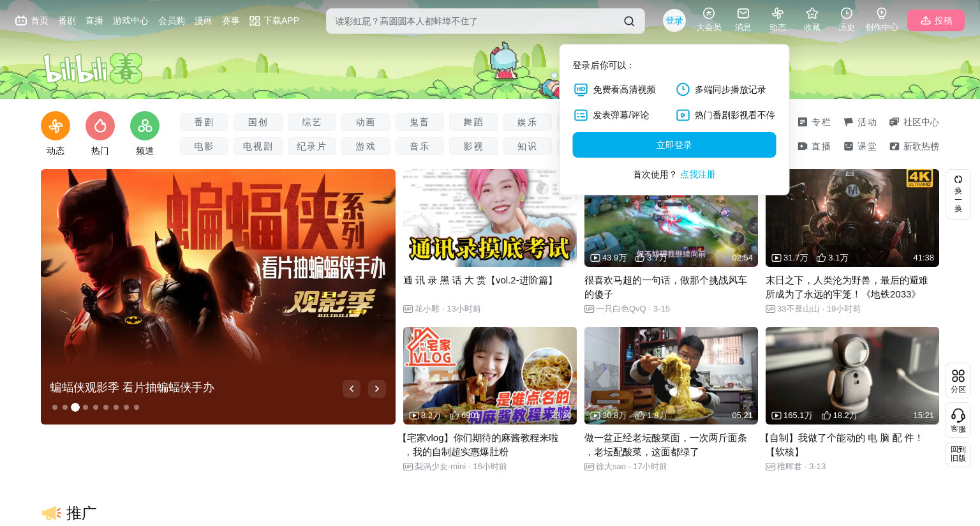Click the 回到旧版 sidebar button
The width and height of the screenshot is (980, 526).
point(958,454)
